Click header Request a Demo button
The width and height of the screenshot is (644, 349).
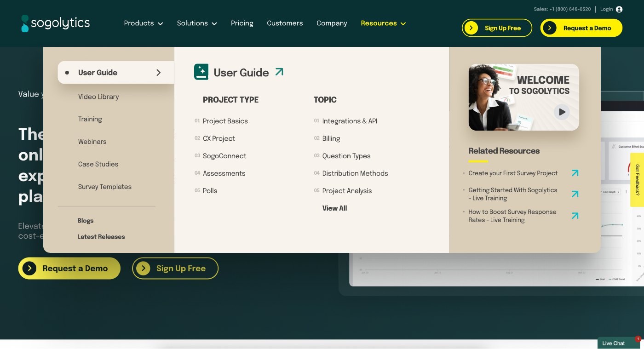[x=581, y=28]
